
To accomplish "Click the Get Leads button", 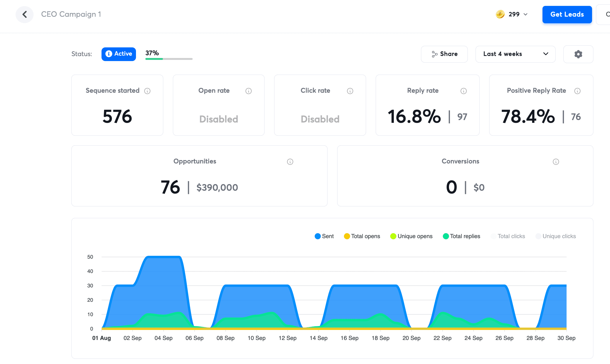I will (567, 14).
